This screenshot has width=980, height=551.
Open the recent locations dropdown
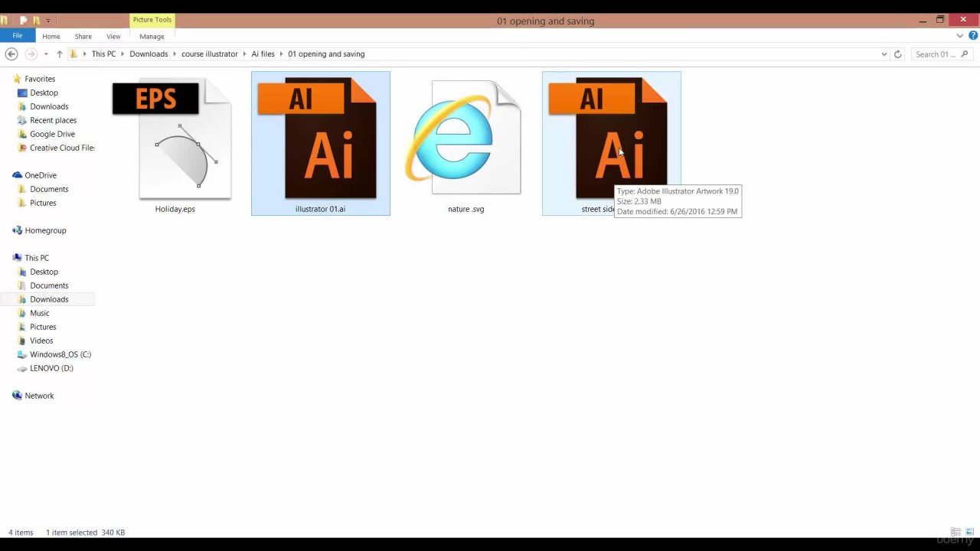click(x=46, y=54)
